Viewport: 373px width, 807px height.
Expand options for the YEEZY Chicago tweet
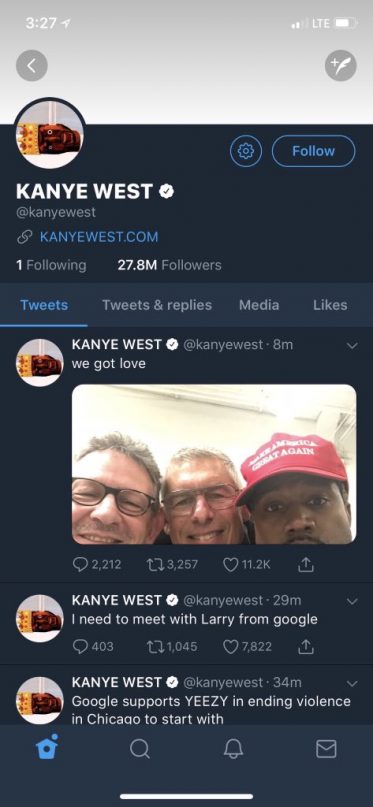(x=352, y=683)
